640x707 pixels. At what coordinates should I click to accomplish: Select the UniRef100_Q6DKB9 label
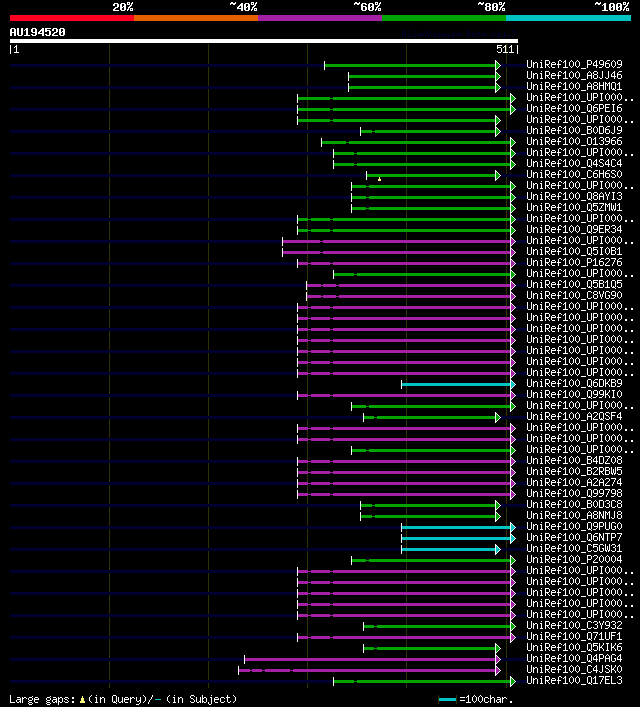(x=574, y=383)
